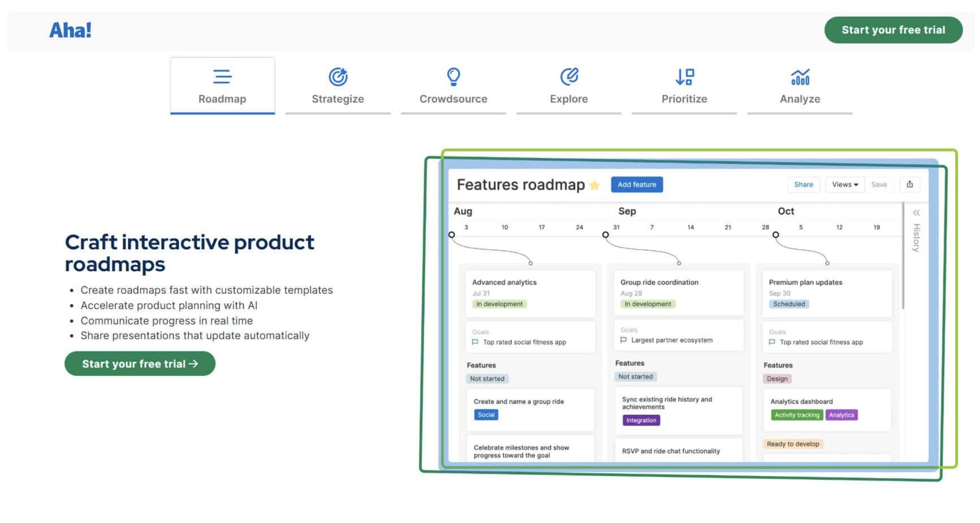
Task: Click the roadmap vertical scrollbar
Action: (903, 256)
